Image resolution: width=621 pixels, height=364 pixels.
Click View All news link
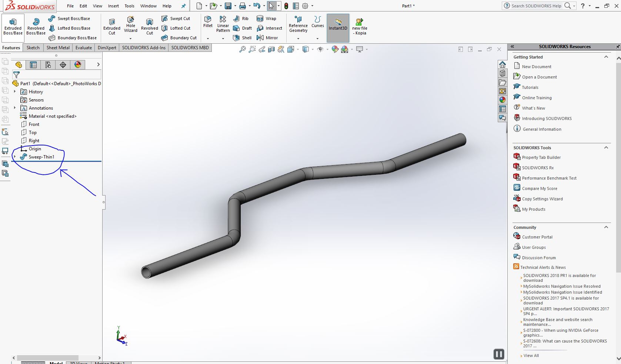531,355
